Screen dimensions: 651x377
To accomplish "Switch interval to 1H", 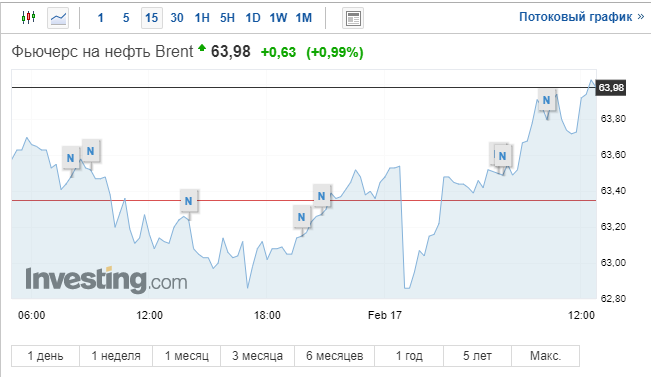I will tap(202, 18).
